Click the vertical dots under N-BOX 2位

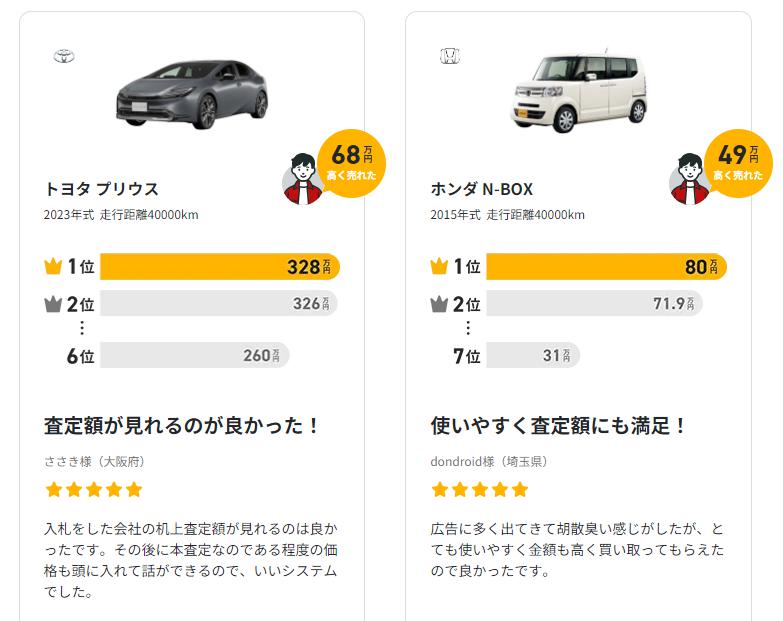tap(467, 328)
